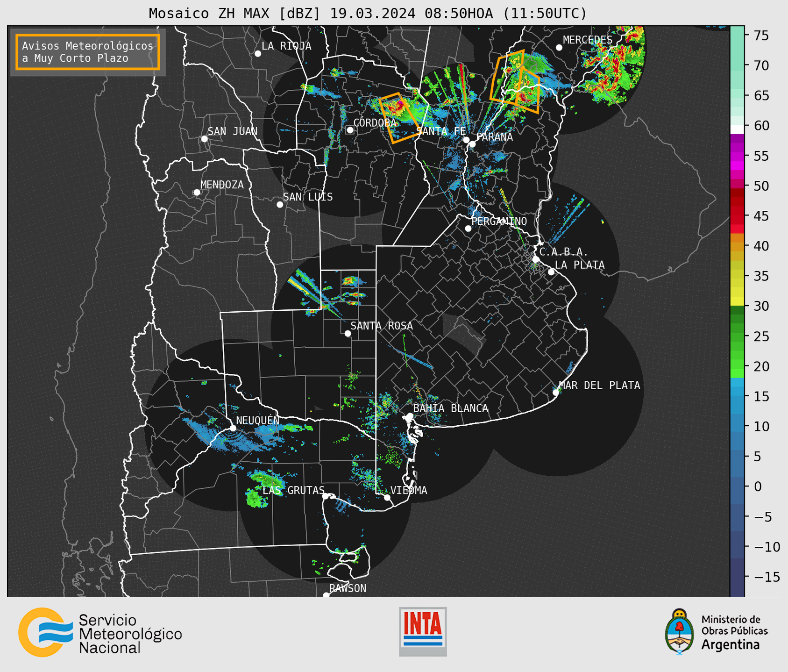Click the 75 tick label on the color scale

point(761,36)
